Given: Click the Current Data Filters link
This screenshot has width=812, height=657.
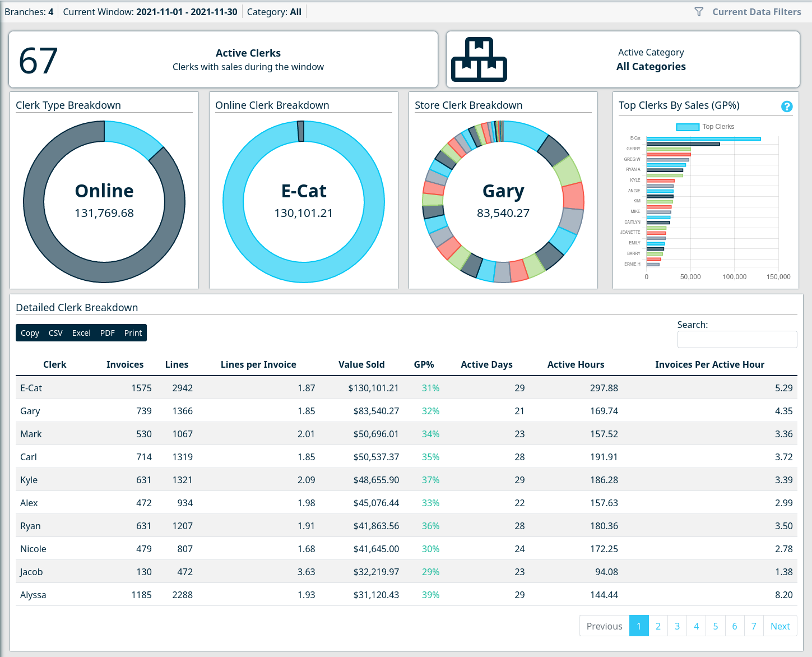Looking at the screenshot, I should click(x=757, y=12).
